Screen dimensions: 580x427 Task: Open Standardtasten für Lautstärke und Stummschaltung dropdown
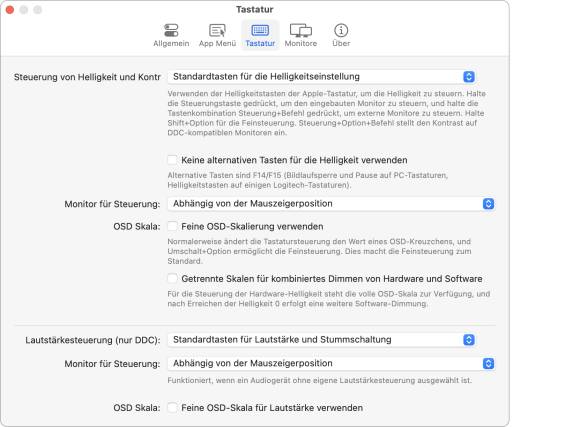321,340
